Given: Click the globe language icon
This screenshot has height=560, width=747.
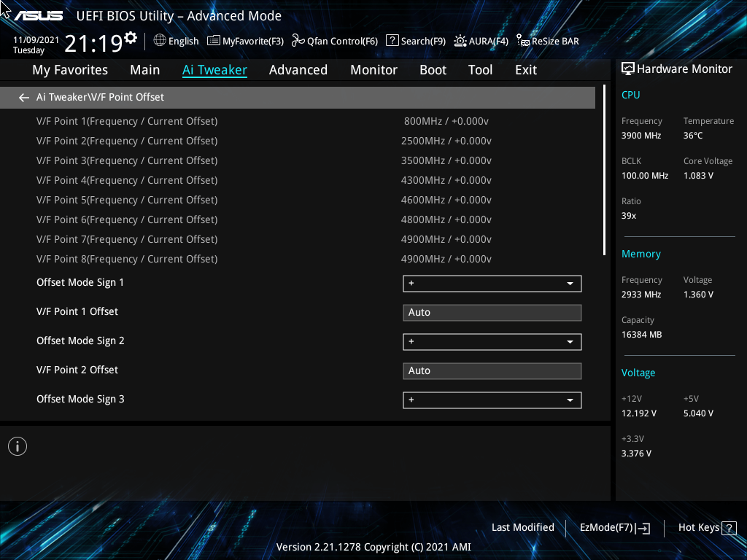Looking at the screenshot, I should pyautogui.click(x=160, y=41).
